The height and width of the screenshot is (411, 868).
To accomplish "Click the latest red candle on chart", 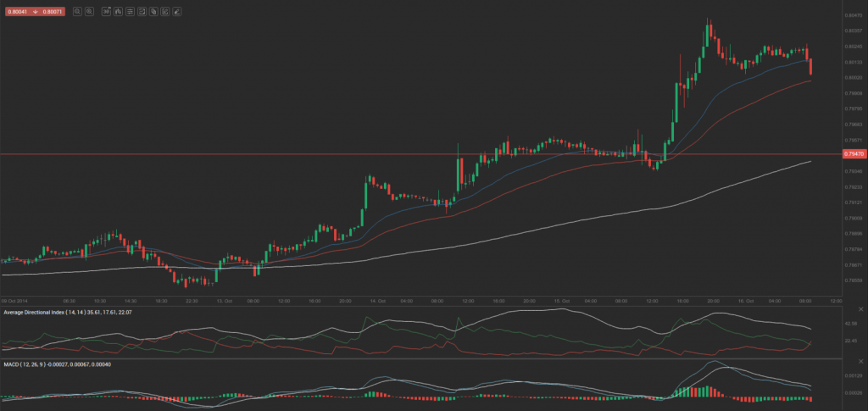I will tap(812, 66).
